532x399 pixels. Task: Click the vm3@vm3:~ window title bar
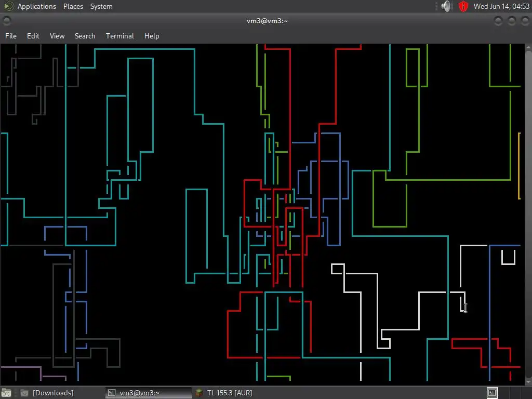click(x=267, y=21)
